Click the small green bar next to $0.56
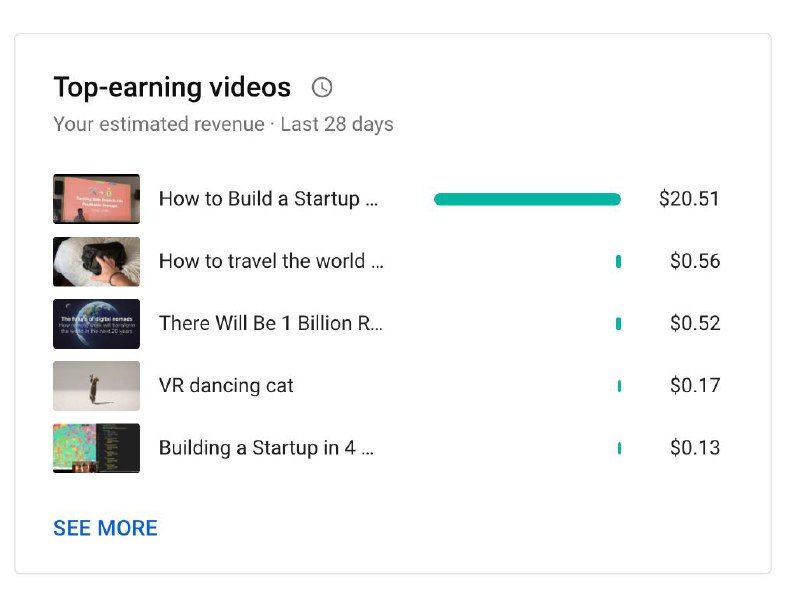The width and height of the screenshot is (800, 604). coord(618,261)
